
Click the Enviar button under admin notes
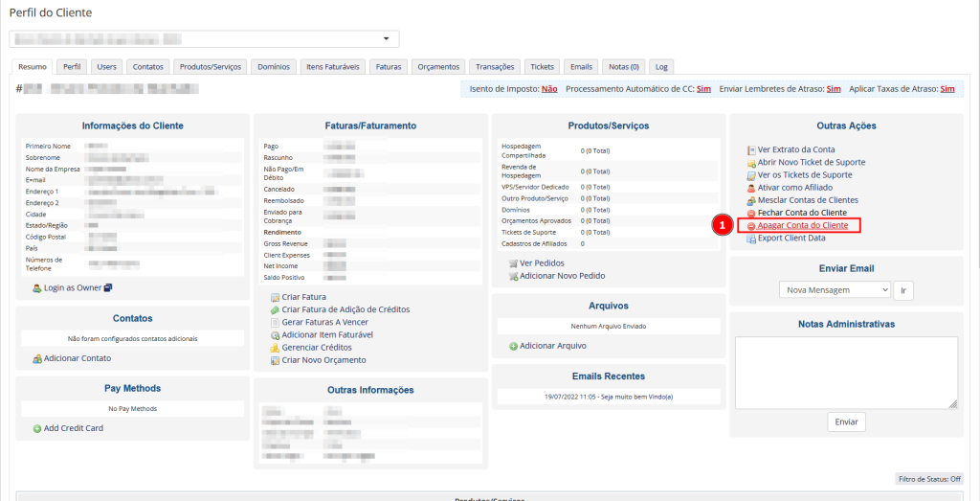[847, 422]
